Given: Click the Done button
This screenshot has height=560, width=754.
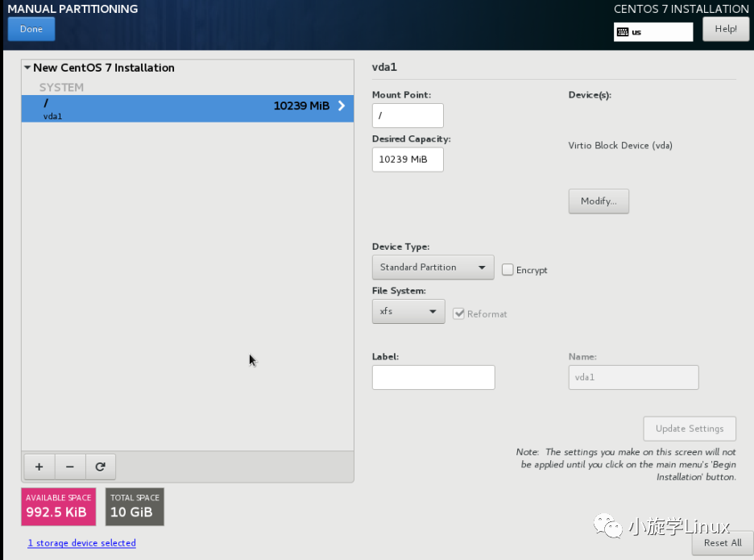Looking at the screenshot, I should [31, 29].
